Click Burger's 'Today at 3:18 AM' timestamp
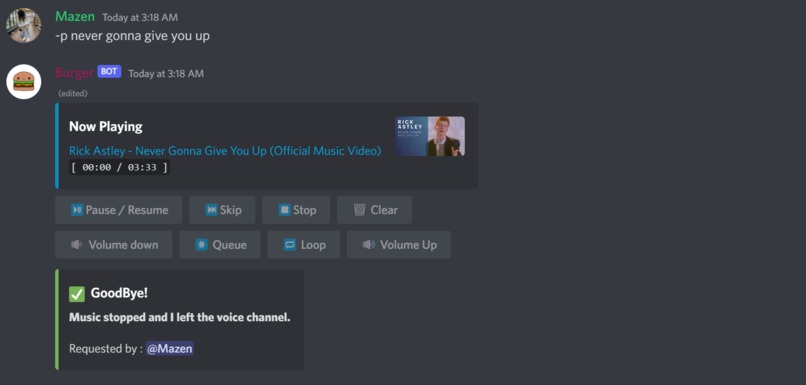The image size is (806, 385). 166,74
